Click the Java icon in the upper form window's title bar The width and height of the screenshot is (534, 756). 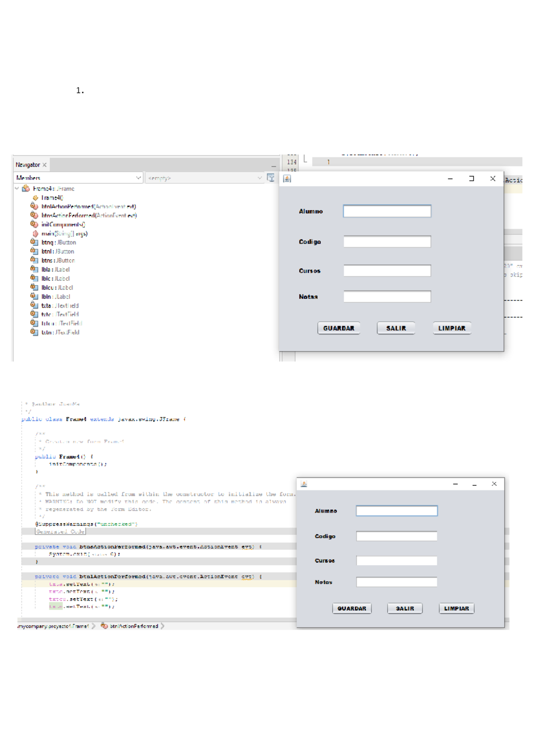coord(287,179)
